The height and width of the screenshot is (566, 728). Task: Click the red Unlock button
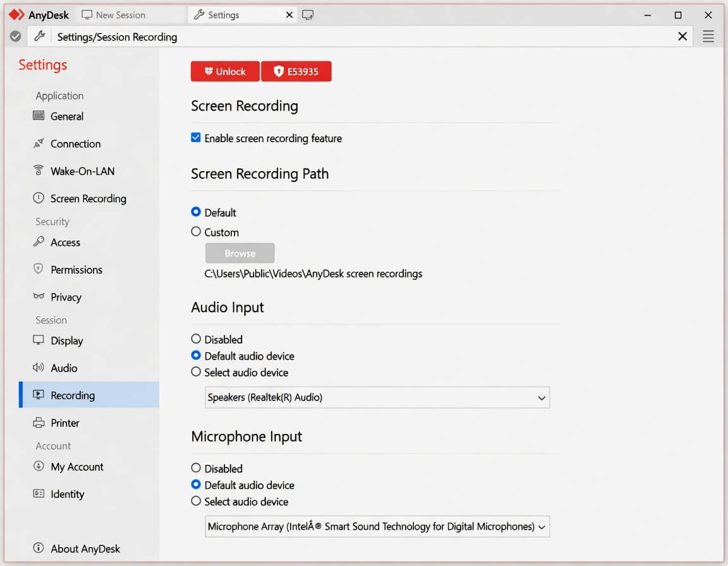[225, 71]
